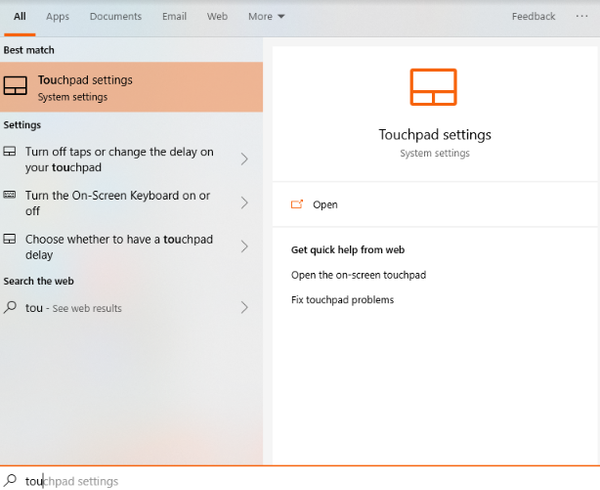This screenshot has width=600, height=490.
Task: Click the large orange touchpad icon in preview
Action: point(434,87)
